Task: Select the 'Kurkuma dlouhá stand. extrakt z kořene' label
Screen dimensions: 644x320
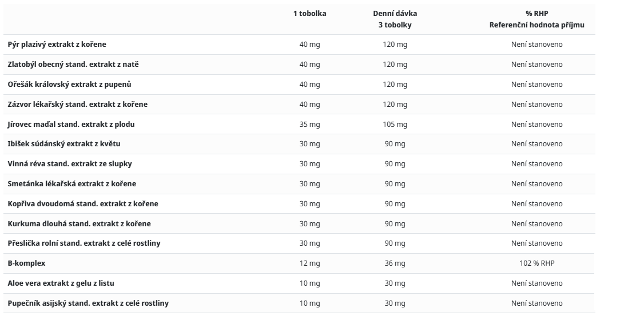Action: coord(79,224)
